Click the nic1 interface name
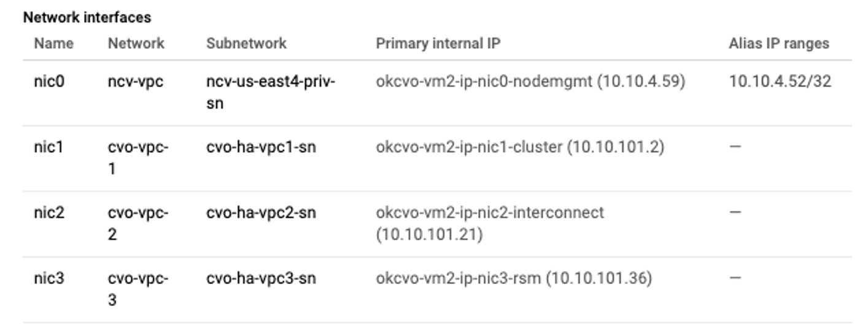 click(x=48, y=147)
